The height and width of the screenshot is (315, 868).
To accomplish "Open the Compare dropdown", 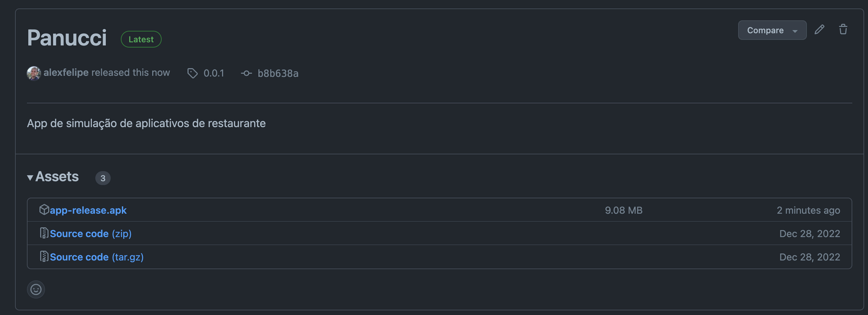I will tap(772, 30).
